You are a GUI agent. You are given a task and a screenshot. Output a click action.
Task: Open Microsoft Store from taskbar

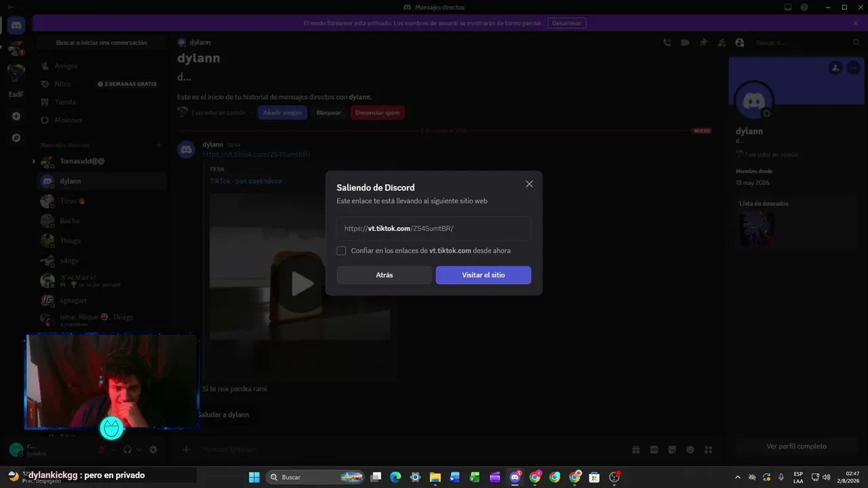(595, 477)
